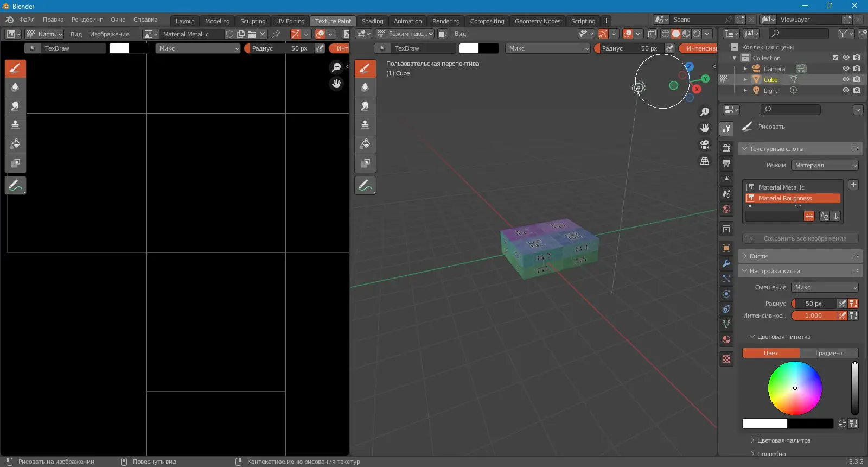This screenshot has width=868, height=467.
Task: Open the Render properties tab
Action: 726,148
